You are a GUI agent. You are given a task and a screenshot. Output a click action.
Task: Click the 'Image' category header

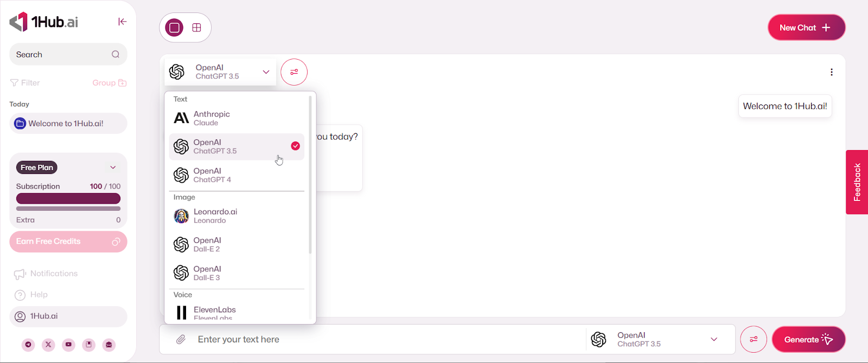[x=184, y=197]
